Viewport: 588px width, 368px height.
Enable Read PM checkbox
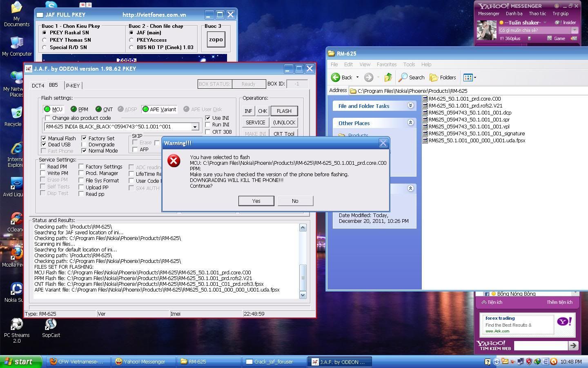pyautogui.click(x=43, y=166)
